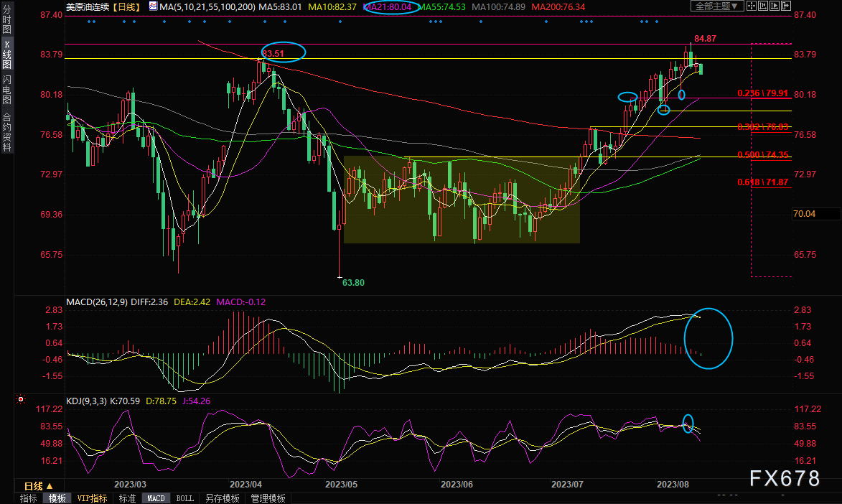Click the MA100:74.89 value
Image resolution: width=842 pixels, height=504 pixels.
498,7
